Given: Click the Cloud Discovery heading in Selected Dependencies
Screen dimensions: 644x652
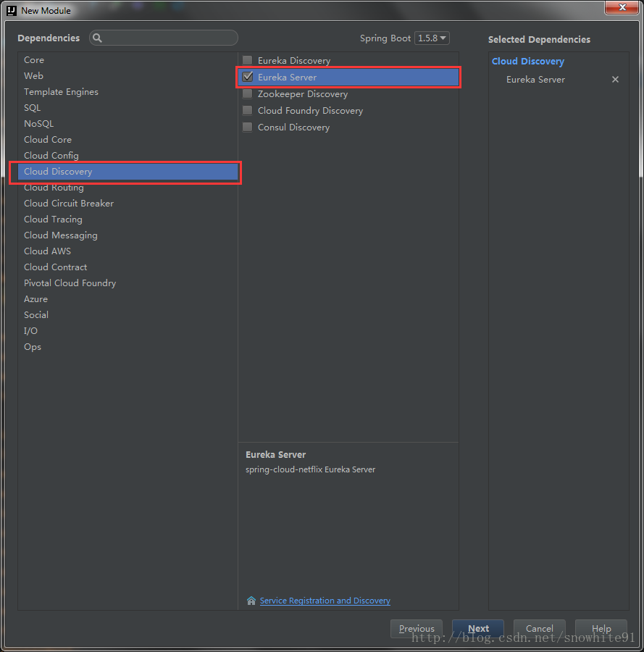Looking at the screenshot, I should [x=528, y=61].
